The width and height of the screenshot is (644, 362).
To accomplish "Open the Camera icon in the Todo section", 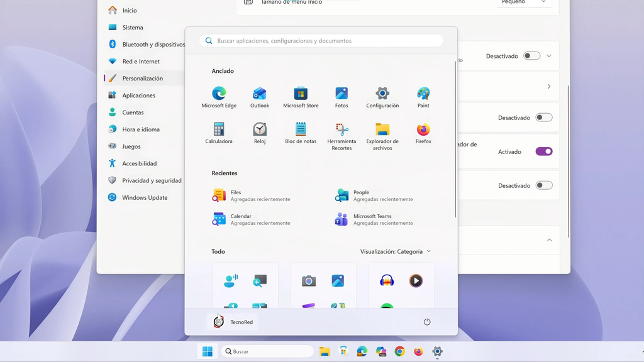I will pos(308,281).
